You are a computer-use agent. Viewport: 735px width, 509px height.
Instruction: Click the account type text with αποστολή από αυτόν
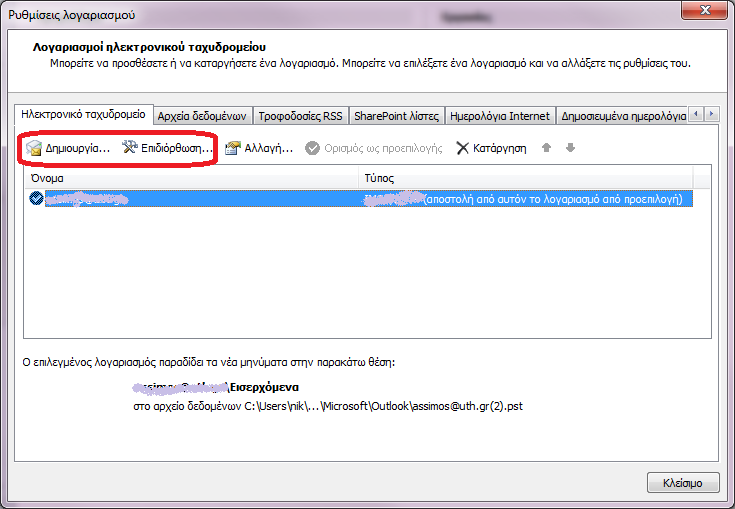point(523,199)
